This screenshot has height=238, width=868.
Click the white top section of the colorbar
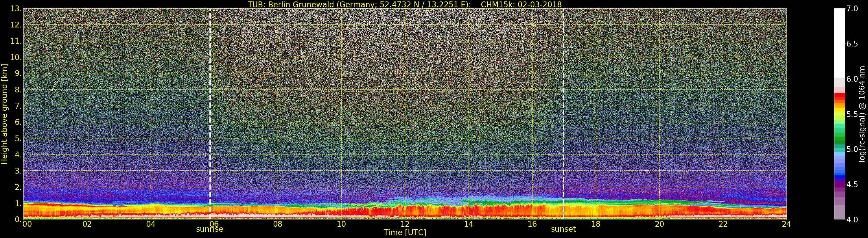click(839, 40)
